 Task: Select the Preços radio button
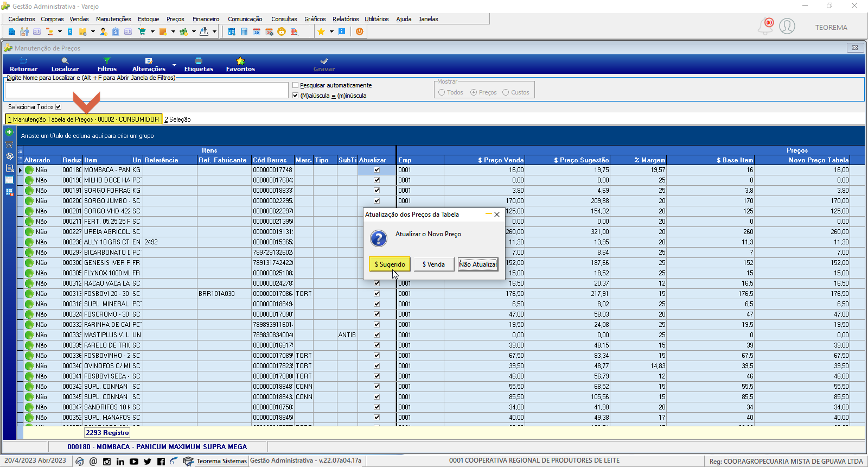[x=474, y=92]
